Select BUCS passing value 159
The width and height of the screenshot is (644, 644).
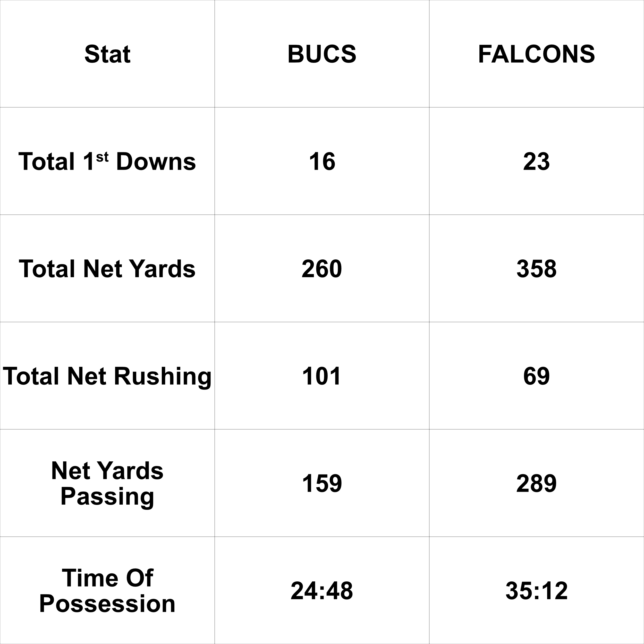[x=322, y=483]
